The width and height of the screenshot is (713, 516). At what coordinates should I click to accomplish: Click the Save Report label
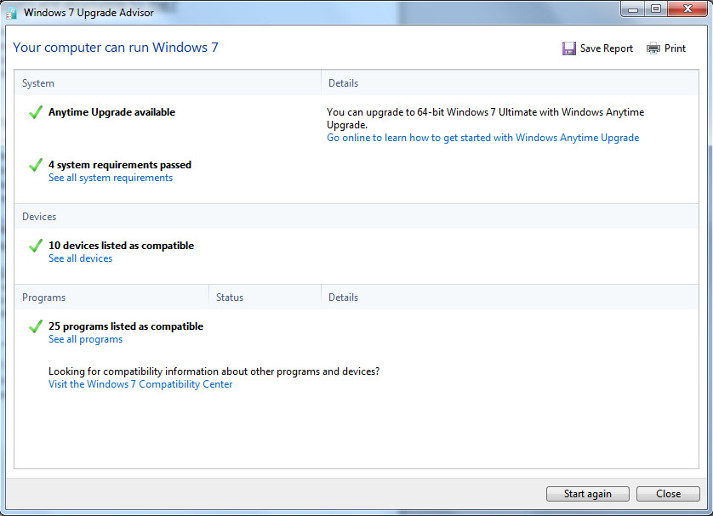point(606,48)
